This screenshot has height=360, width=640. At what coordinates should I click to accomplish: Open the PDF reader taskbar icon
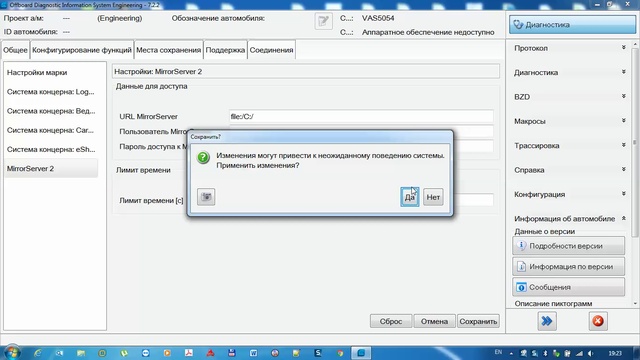point(189,353)
